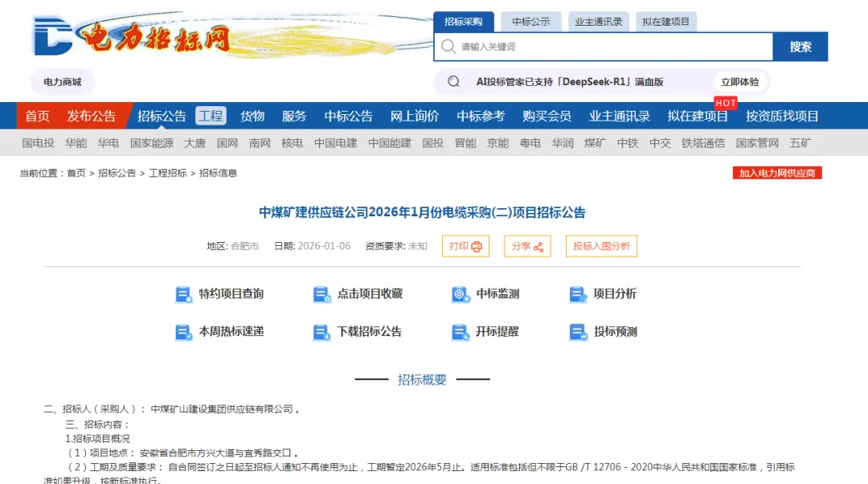
Task: Open the 投标入围分析 button
Action: (x=602, y=247)
